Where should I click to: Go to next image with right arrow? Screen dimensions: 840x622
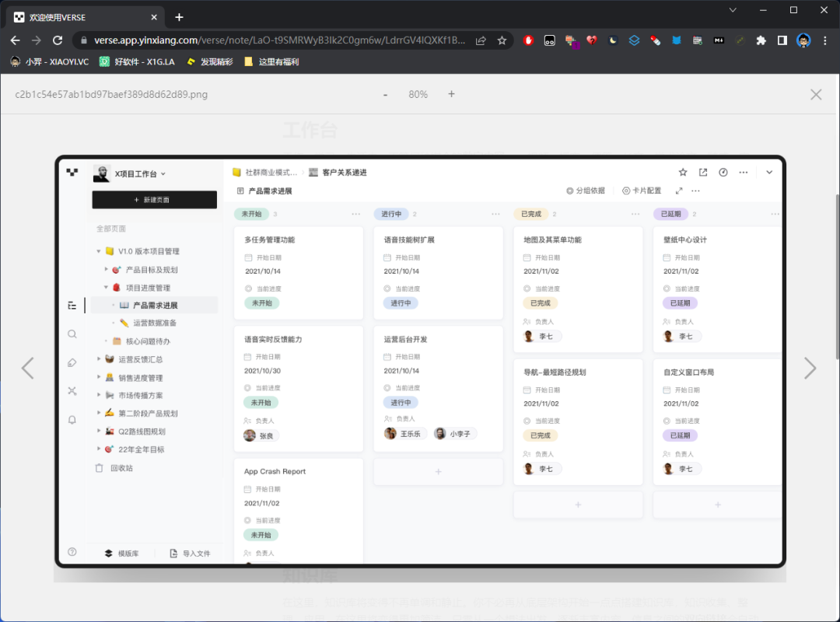[810, 368]
